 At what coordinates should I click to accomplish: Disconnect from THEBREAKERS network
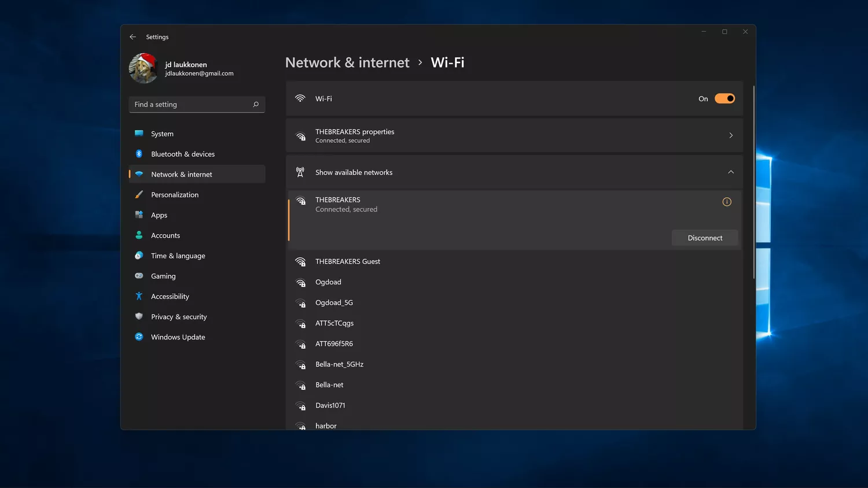point(705,238)
